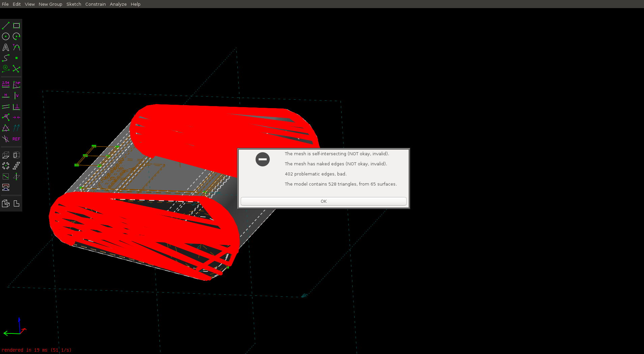The width and height of the screenshot is (644, 354).
Task: Toggle the REF reference dimension
Action: tap(17, 139)
